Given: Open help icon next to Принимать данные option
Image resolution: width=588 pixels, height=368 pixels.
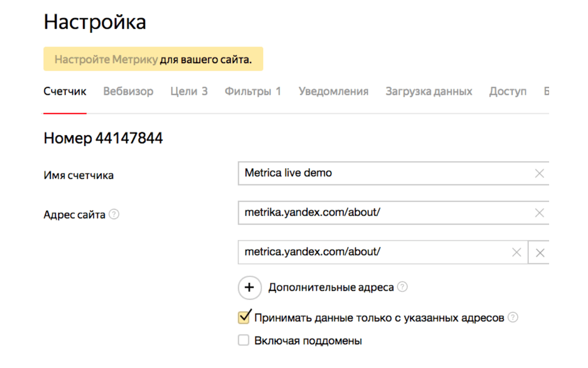Looking at the screenshot, I should click(513, 318).
